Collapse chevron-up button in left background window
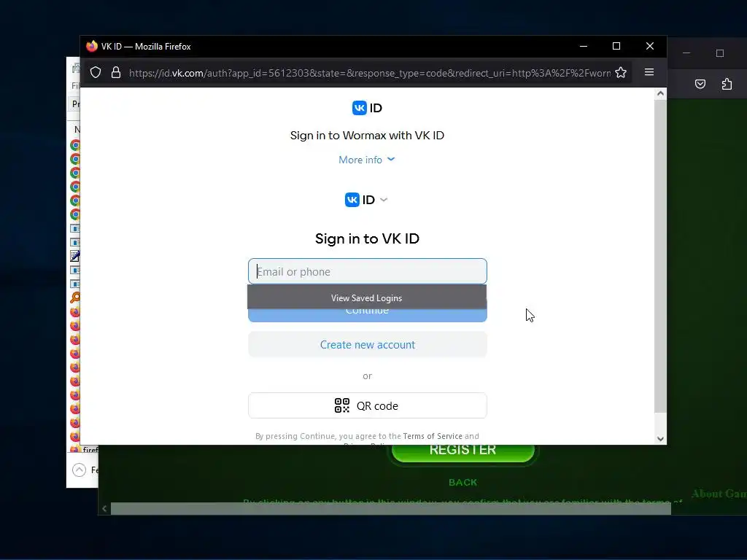The image size is (747, 560). 79,470
